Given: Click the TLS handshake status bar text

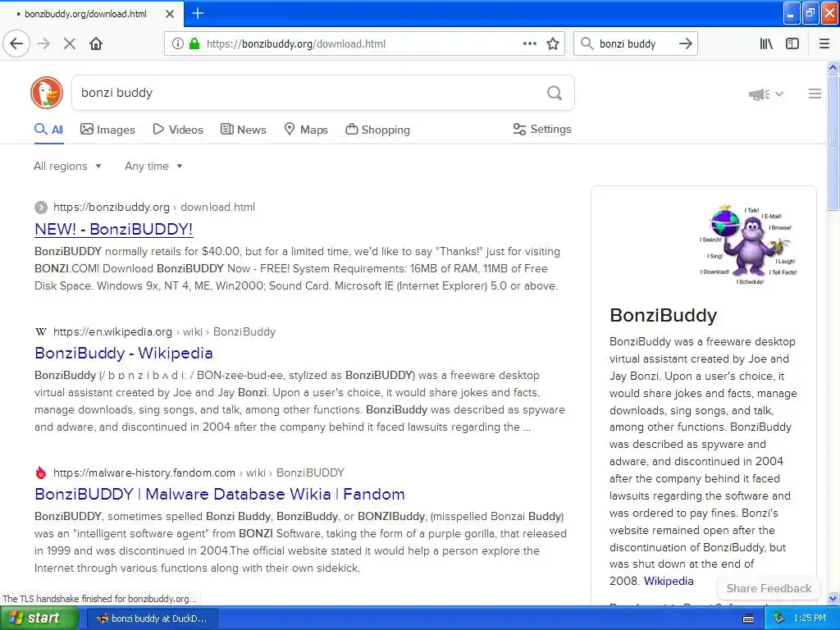Looking at the screenshot, I should (x=99, y=599).
